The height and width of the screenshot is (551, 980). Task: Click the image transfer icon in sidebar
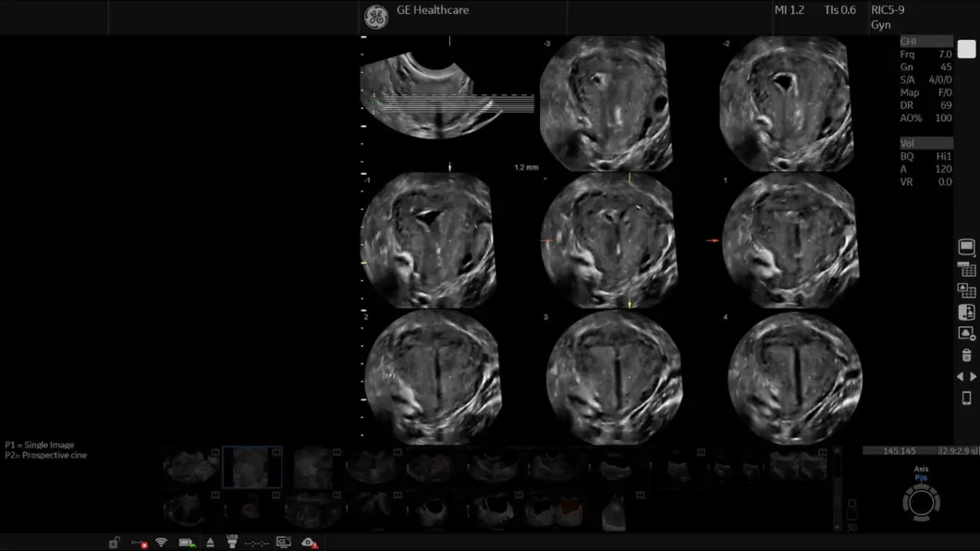coord(966,312)
